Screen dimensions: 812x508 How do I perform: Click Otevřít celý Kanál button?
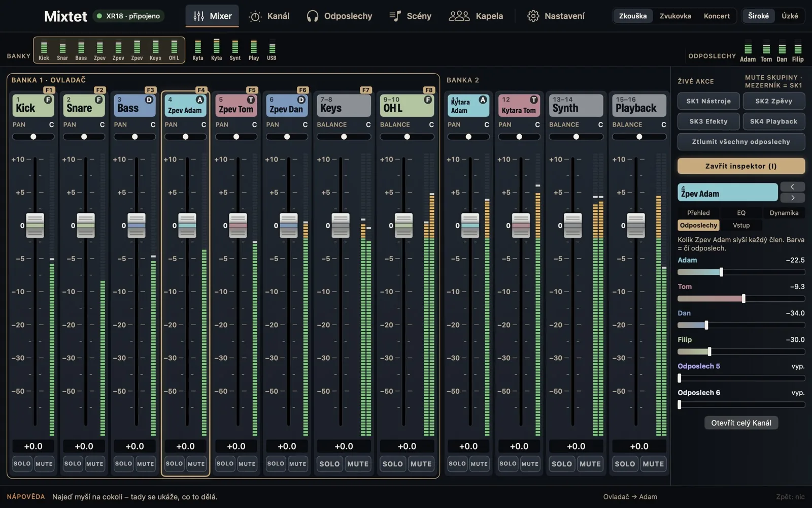tap(741, 423)
